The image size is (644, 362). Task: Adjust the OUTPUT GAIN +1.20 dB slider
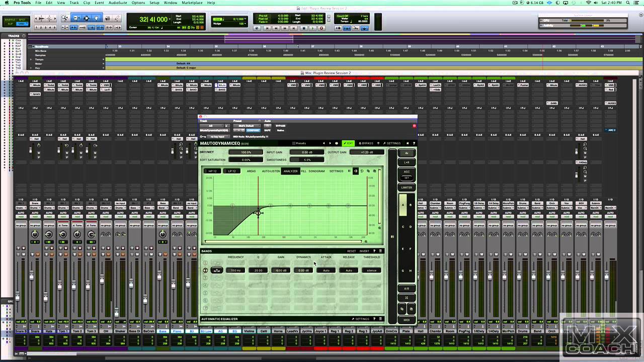click(367, 152)
